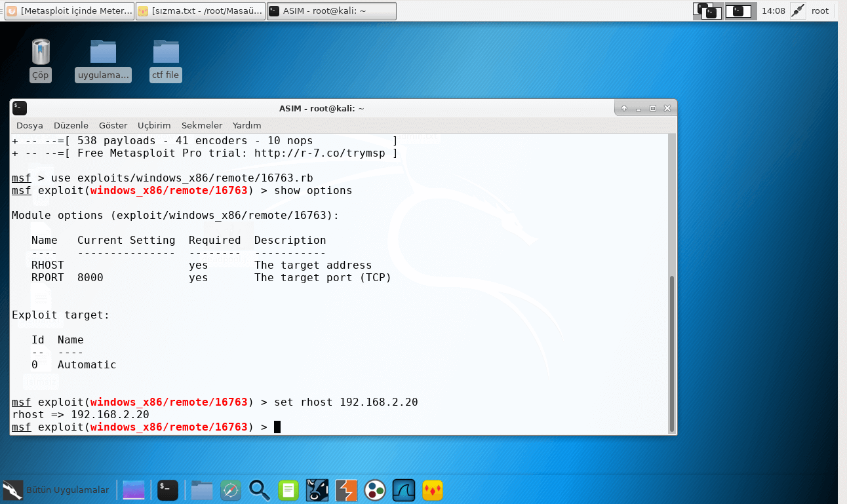Viewport: 847px width, 504px height.
Task: Open the network connection plug icon
Action: pos(798,10)
